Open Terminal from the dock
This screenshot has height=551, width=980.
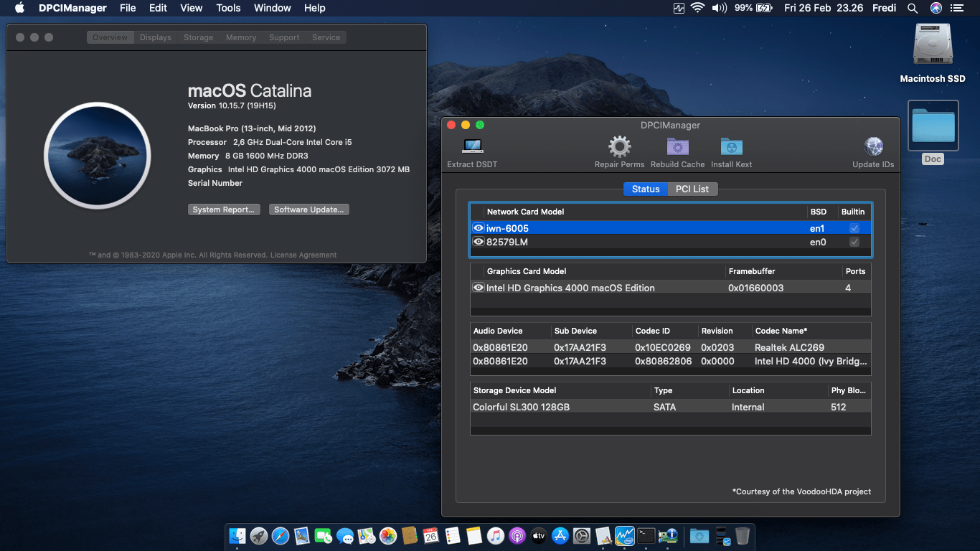point(646,535)
